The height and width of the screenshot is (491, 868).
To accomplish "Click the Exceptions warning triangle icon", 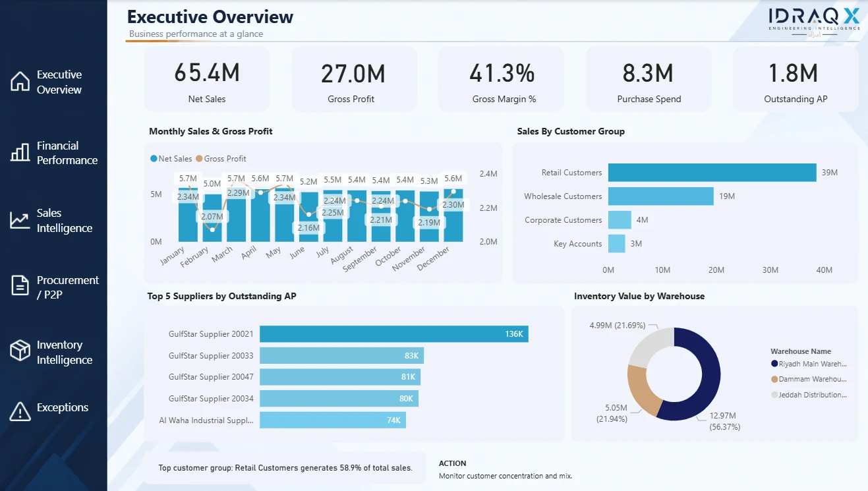I will [20, 411].
